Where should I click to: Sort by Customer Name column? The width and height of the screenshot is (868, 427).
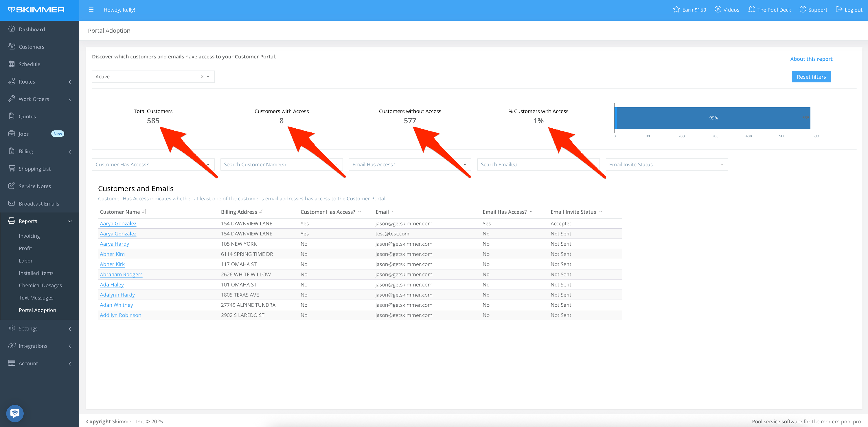(144, 212)
